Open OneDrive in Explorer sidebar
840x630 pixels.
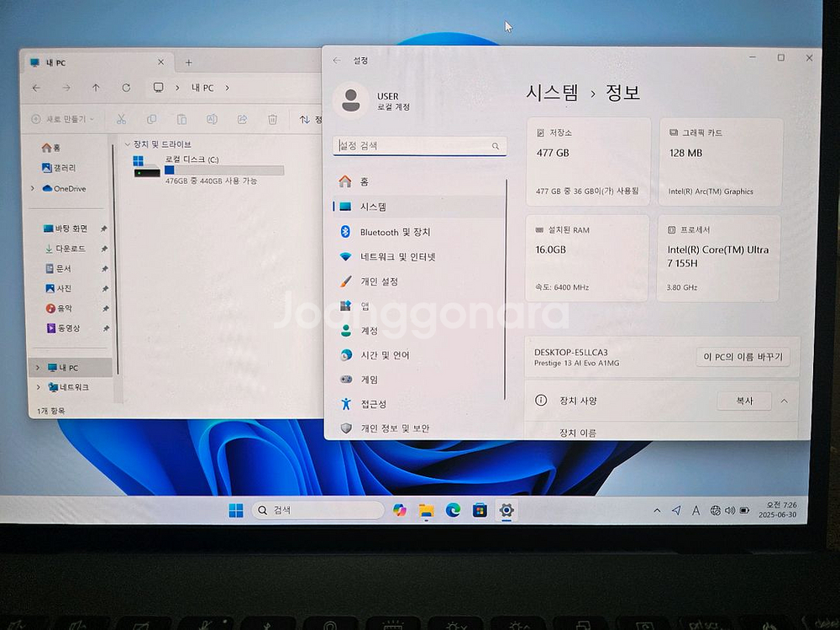[64, 188]
